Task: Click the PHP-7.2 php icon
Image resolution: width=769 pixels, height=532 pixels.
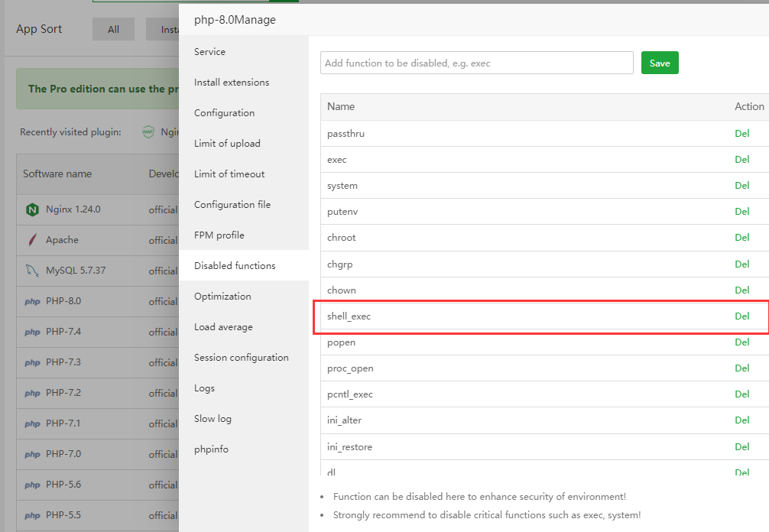Action: [32, 393]
